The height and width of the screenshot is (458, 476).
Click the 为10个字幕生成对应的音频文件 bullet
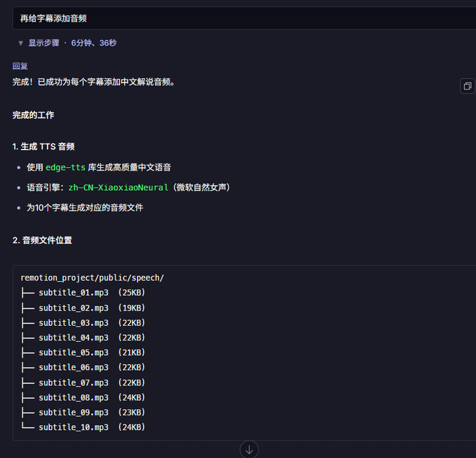click(85, 208)
